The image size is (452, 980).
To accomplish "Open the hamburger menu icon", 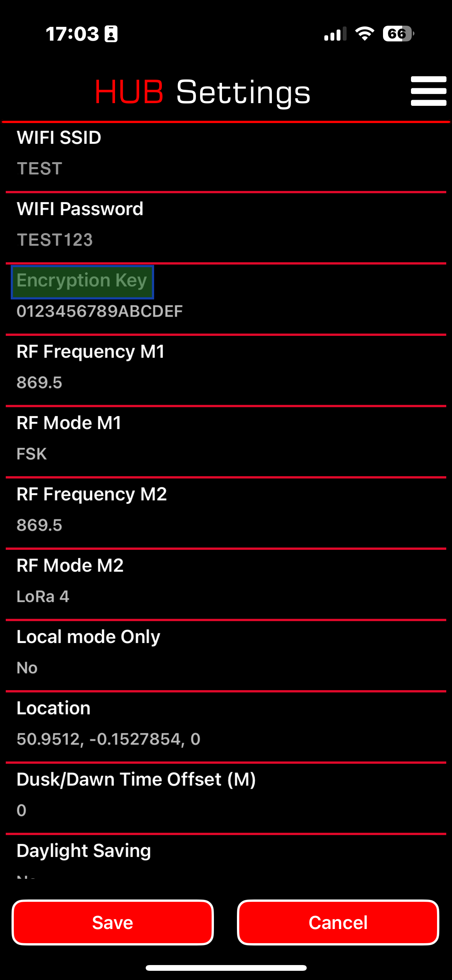I will 428,91.
